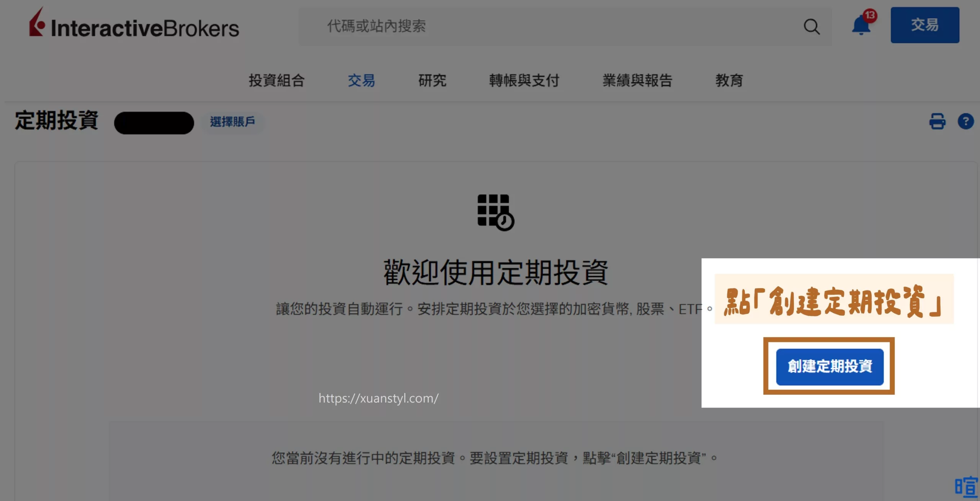Click the 讓您的投資自動運行 description text
Viewport: 980px width, 501px height.
(494, 309)
